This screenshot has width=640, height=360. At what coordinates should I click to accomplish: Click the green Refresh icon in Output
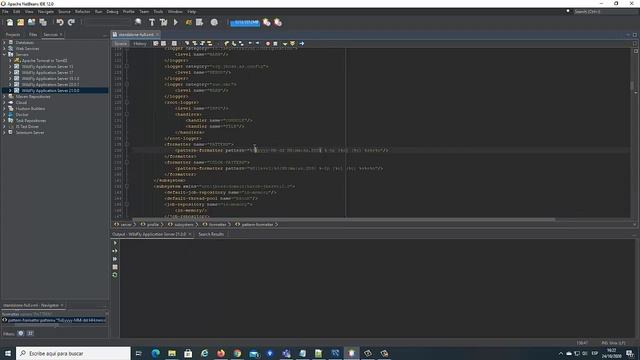tap(115, 275)
